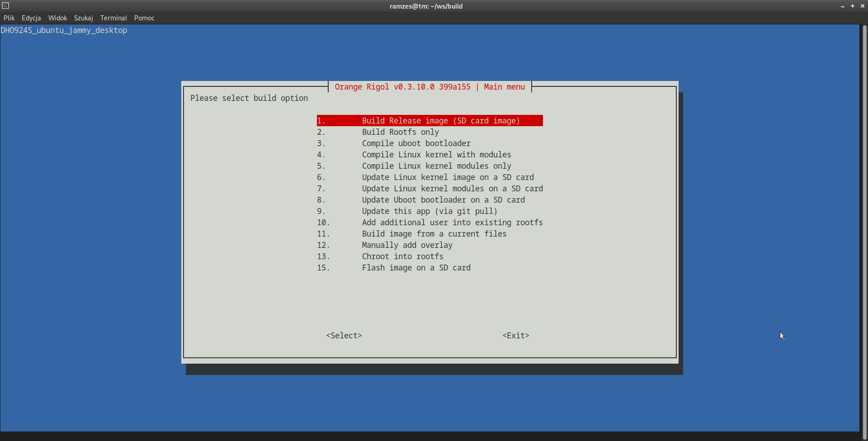Click the 'Please select build option' prompt
The width and height of the screenshot is (868, 441).
(249, 98)
